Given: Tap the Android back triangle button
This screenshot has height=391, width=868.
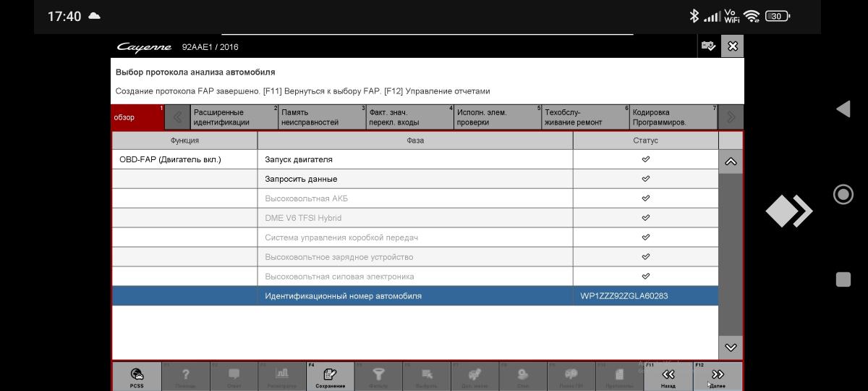Looking at the screenshot, I should coord(843,109).
